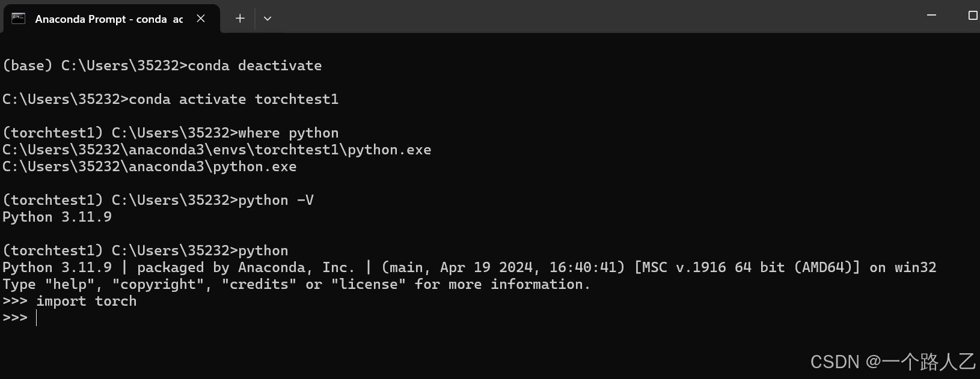Place cursor at the blinking prompt

(36, 318)
